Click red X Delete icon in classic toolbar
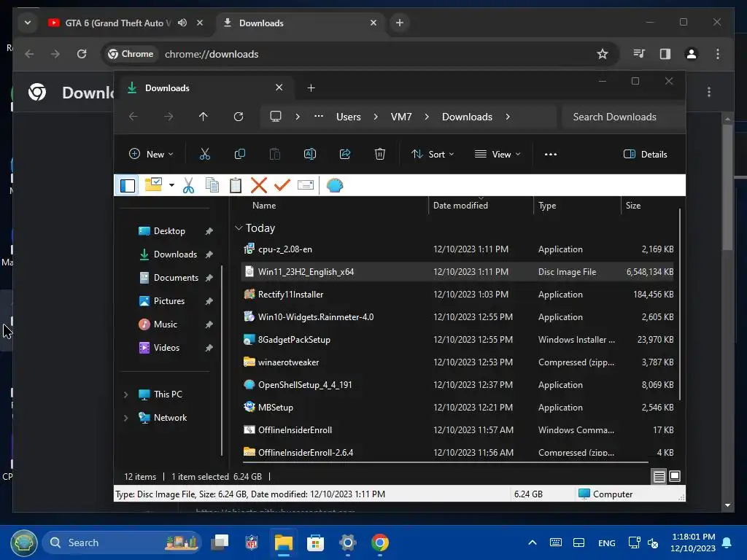The image size is (747, 560). pyautogui.click(x=259, y=185)
